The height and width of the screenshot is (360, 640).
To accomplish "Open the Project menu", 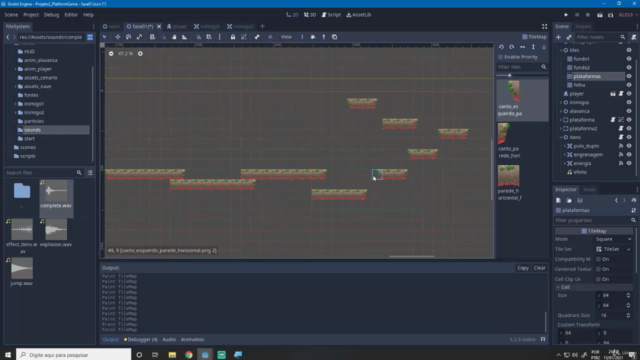I will [31, 15].
